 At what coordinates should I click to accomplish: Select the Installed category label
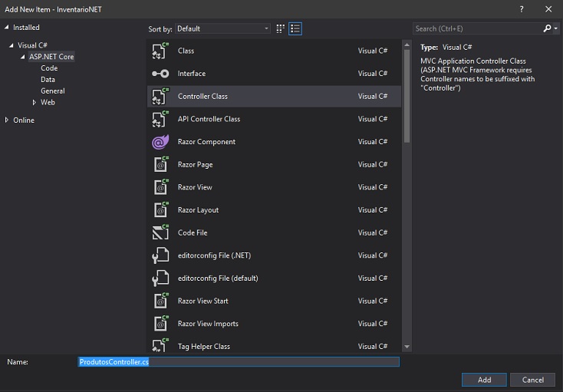coord(26,28)
